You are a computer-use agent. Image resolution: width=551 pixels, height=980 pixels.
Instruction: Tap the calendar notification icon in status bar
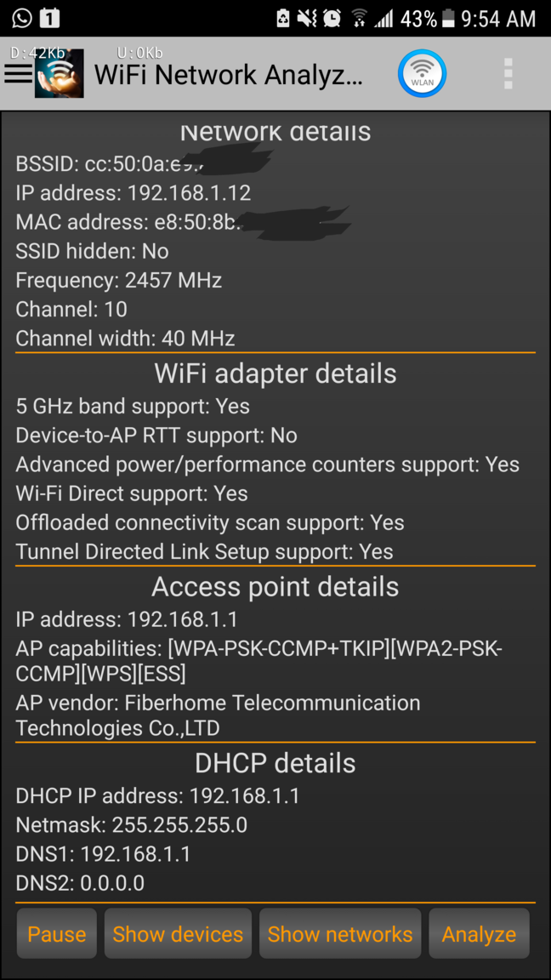50,18
